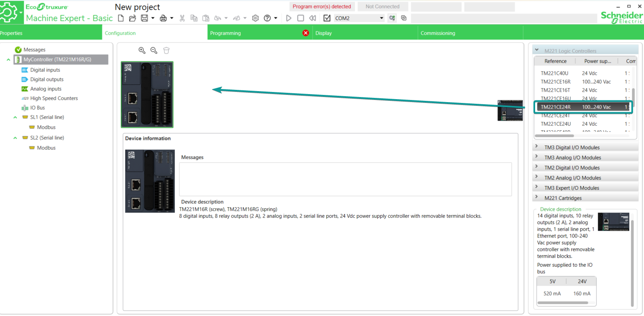Open the Commissioning tab

(x=438, y=33)
